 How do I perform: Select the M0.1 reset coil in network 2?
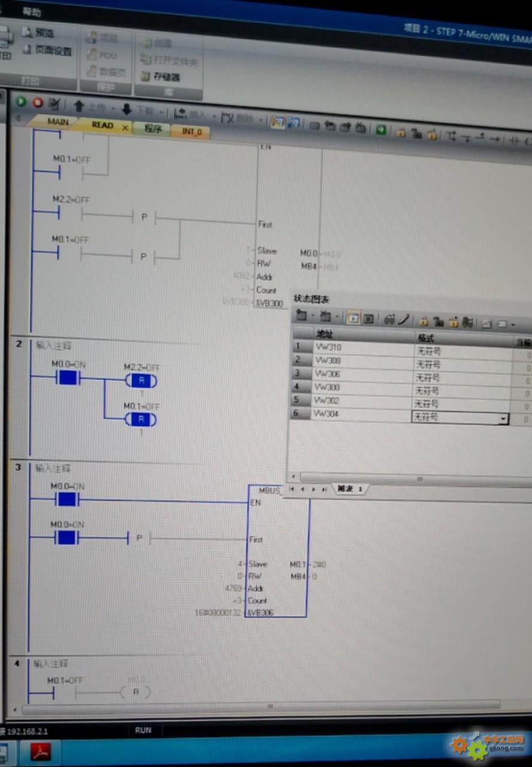click(x=141, y=419)
